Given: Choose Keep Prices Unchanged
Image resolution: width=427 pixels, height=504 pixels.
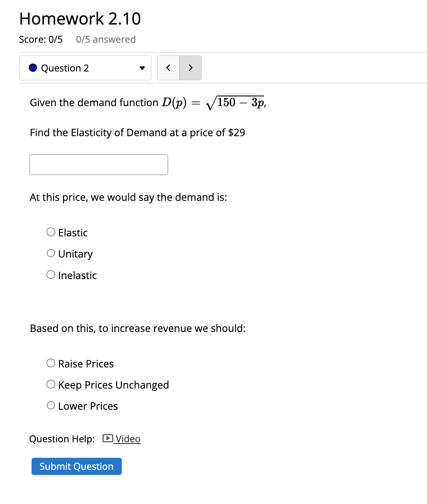Looking at the screenshot, I should point(51,384).
